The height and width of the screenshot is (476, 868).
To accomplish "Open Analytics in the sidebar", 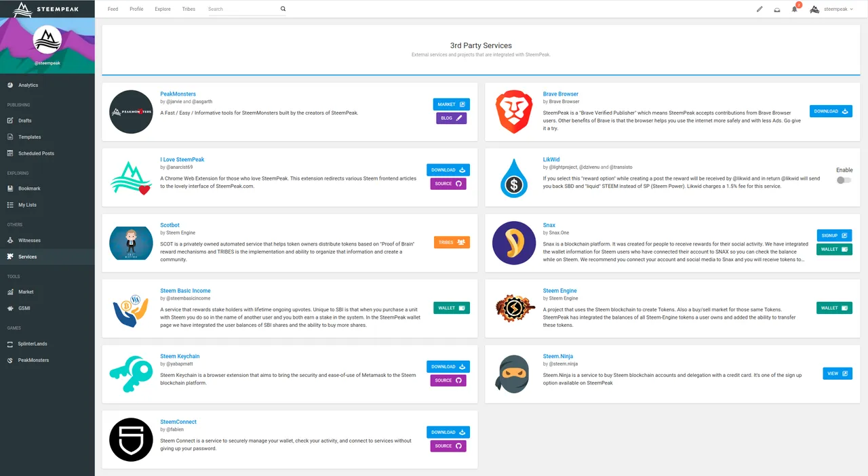I will pyautogui.click(x=47, y=85).
